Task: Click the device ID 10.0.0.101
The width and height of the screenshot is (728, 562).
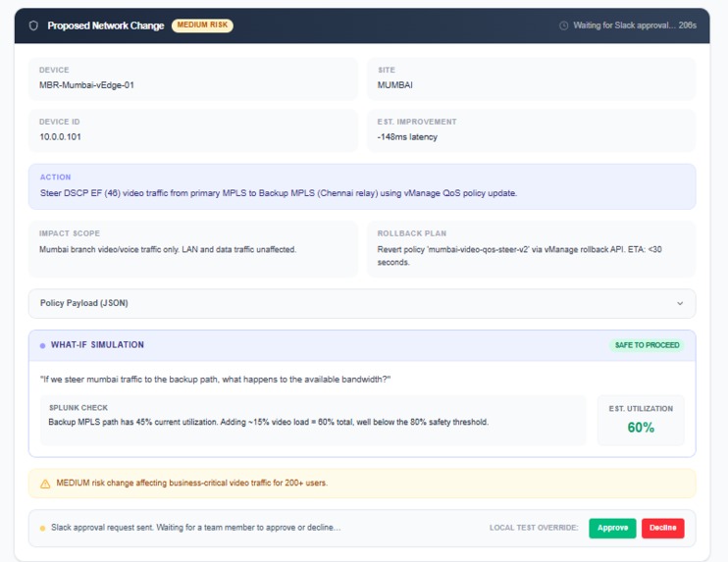Action: (60, 137)
